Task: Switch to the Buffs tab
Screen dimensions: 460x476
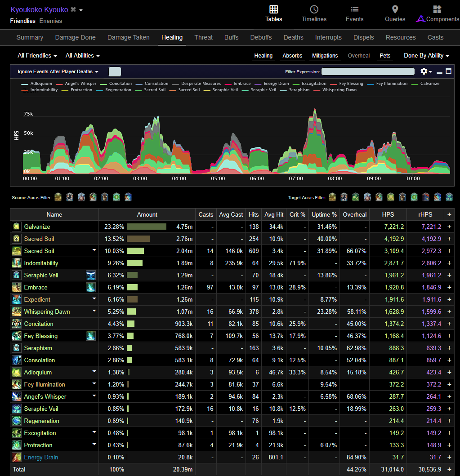Action: [231, 37]
